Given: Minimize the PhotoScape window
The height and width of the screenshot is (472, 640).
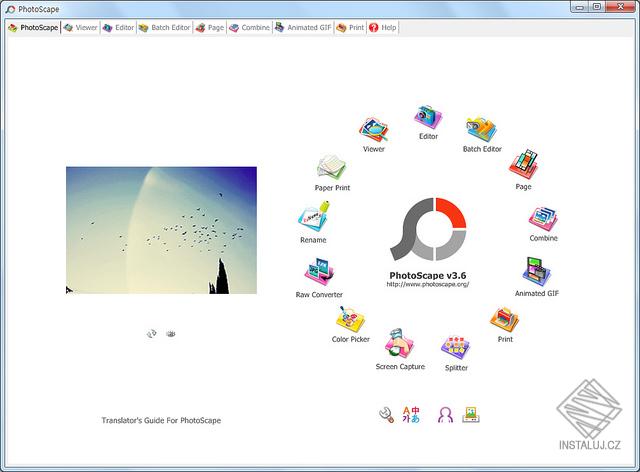Looking at the screenshot, I should pyautogui.click(x=580, y=7).
